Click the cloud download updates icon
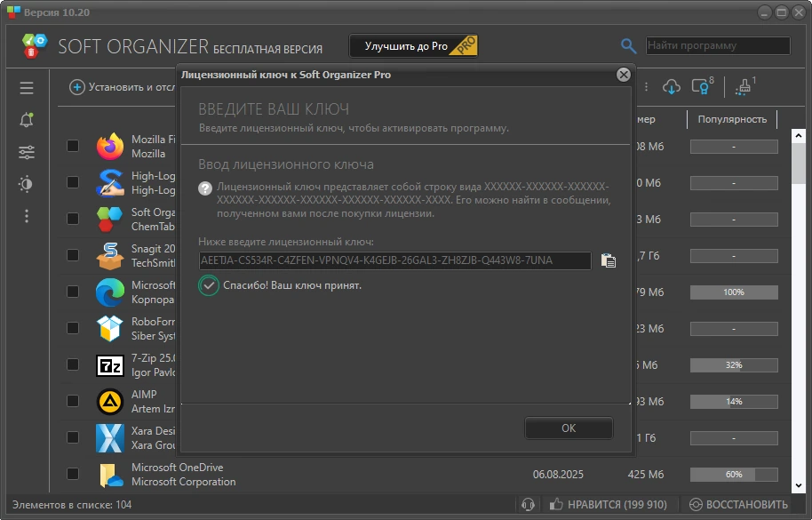This screenshot has height=520, width=812. (x=672, y=86)
